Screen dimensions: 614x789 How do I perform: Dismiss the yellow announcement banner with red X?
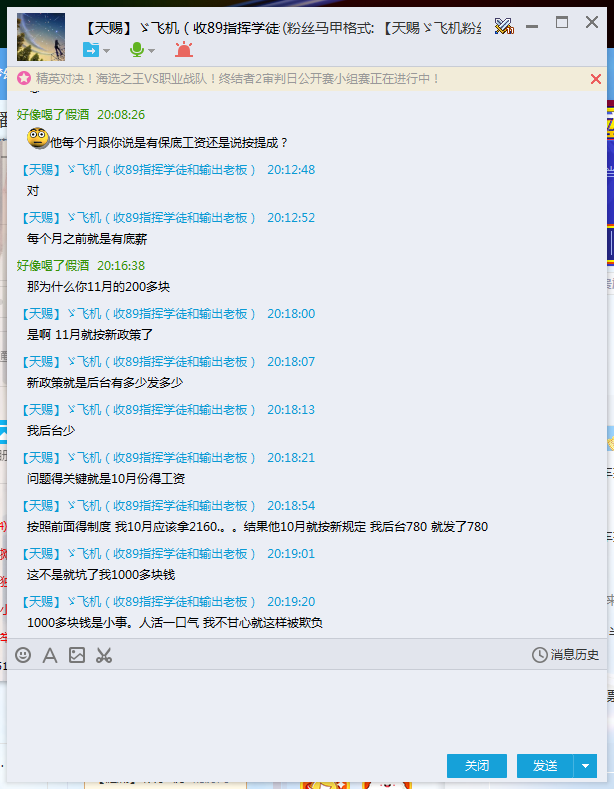click(596, 79)
